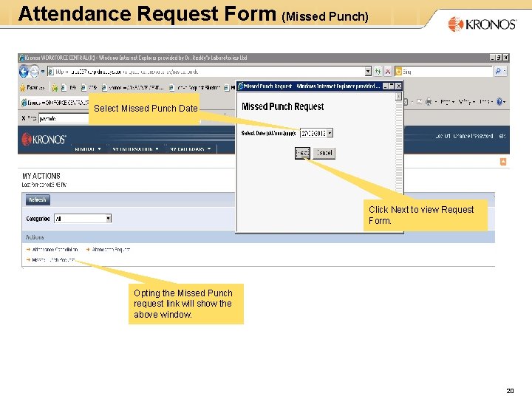Click the blue Help question-mark icon
The image size is (532, 399).
[x=500, y=101]
